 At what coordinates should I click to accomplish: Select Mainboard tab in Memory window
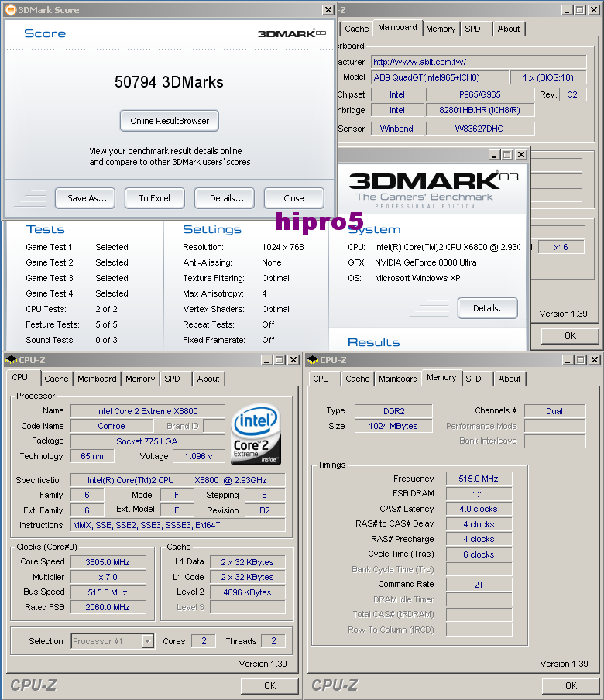pyautogui.click(x=398, y=379)
